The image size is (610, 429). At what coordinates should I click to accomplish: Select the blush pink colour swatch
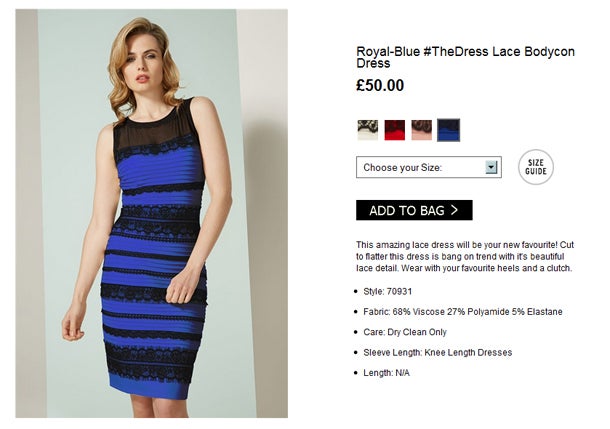pyautogui.click(x=421, y=130)
